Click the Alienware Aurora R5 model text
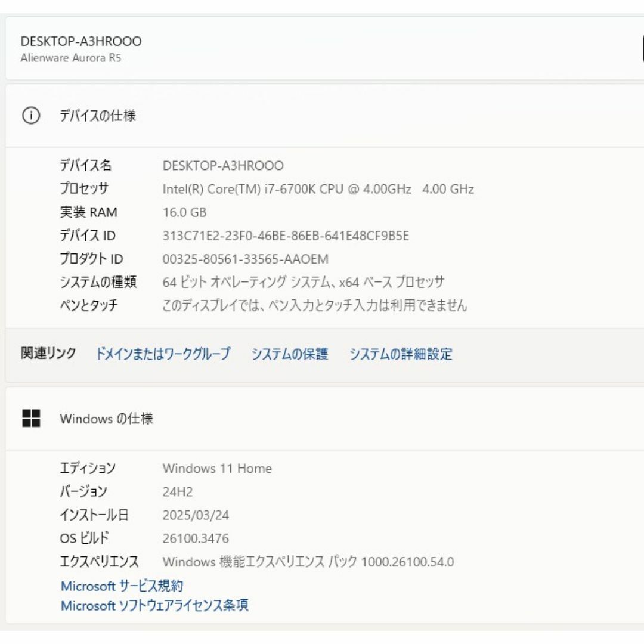Viewport: 644px width, 644px height. click(70, 58)
